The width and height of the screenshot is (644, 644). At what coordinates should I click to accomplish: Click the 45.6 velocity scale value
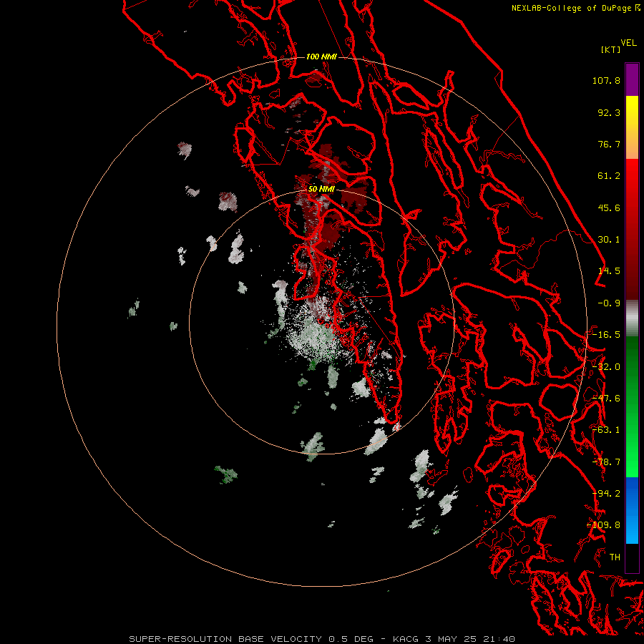(609, 208)
